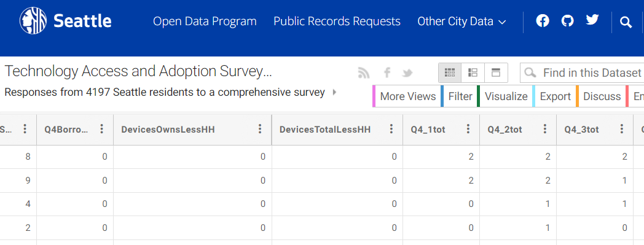Click the dataset title text

click(x=138, y=72)
